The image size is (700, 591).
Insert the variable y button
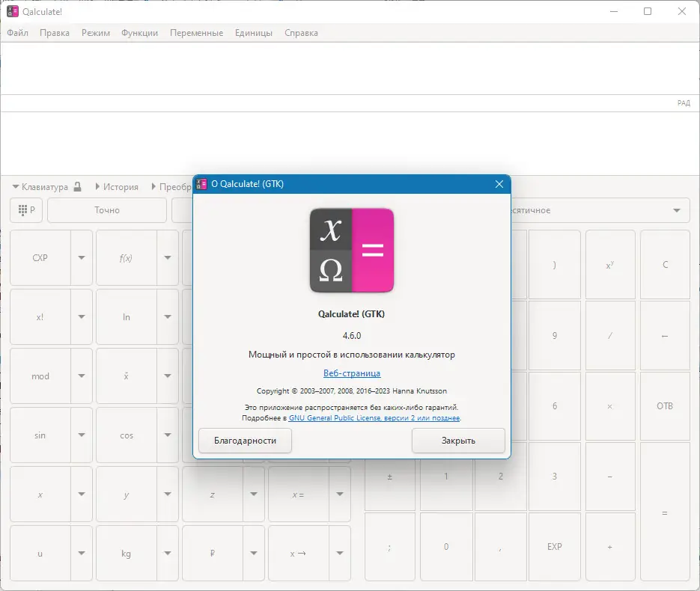point(127,494)
